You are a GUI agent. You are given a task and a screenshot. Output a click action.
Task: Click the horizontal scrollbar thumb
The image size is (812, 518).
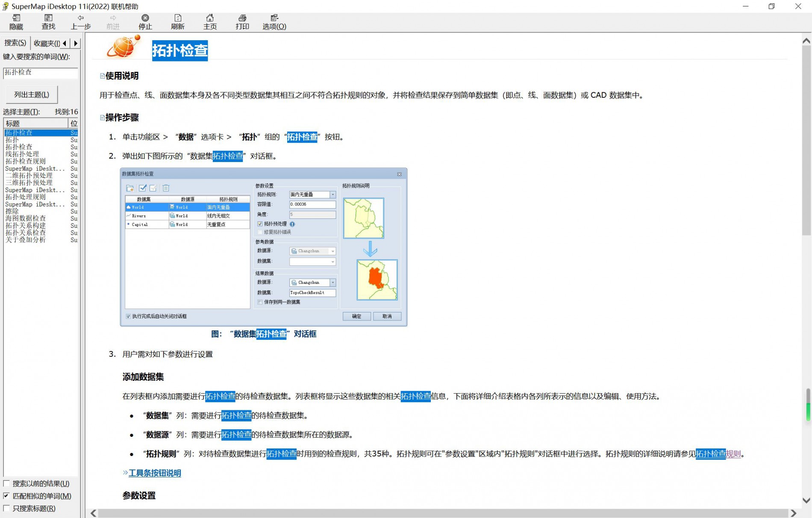pos(443,513)
